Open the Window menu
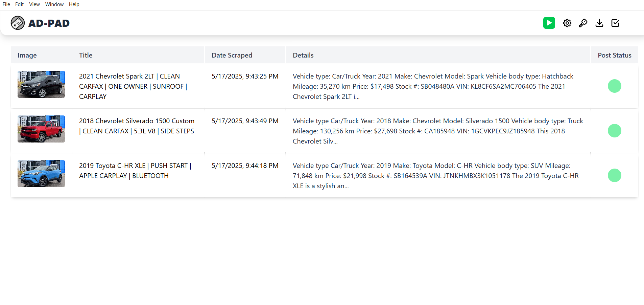 (54, 4)
